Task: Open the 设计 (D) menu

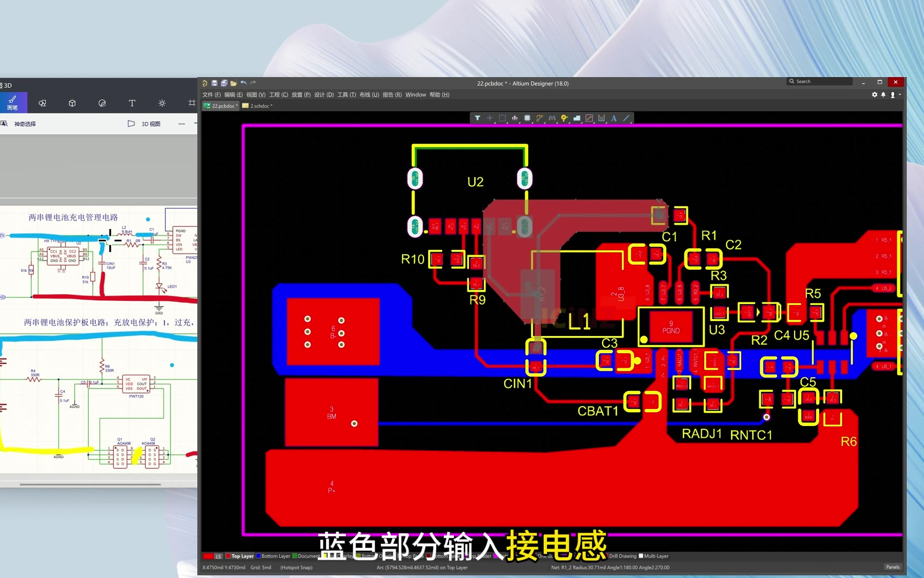Action: (324, 95)
